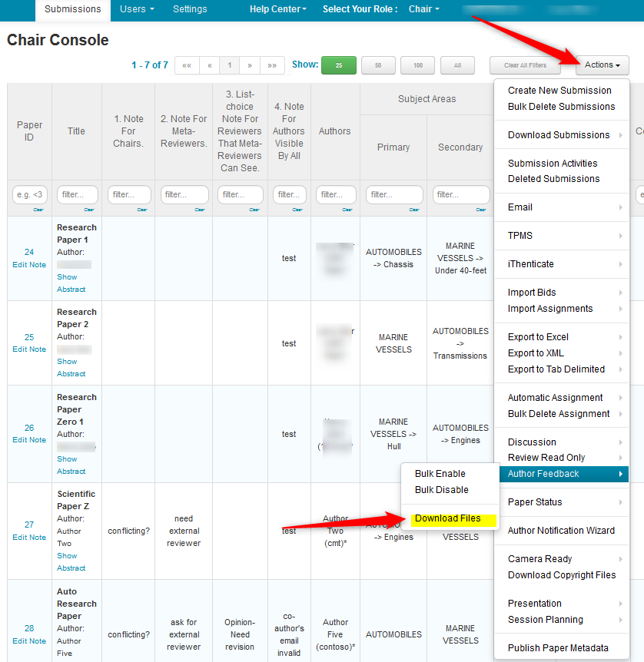644x662 pixels.
Task: Open Settings tab in top navigation
Action: pos(190,9)
